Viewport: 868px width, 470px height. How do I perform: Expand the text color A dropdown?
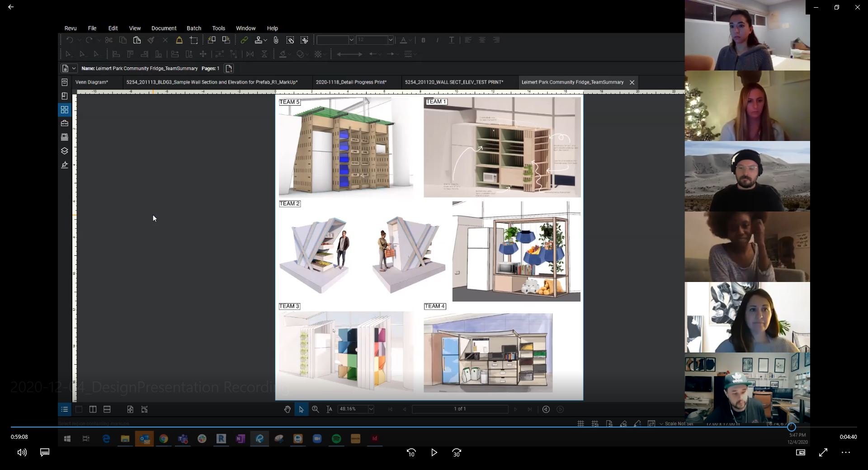[x=410, y=40]
